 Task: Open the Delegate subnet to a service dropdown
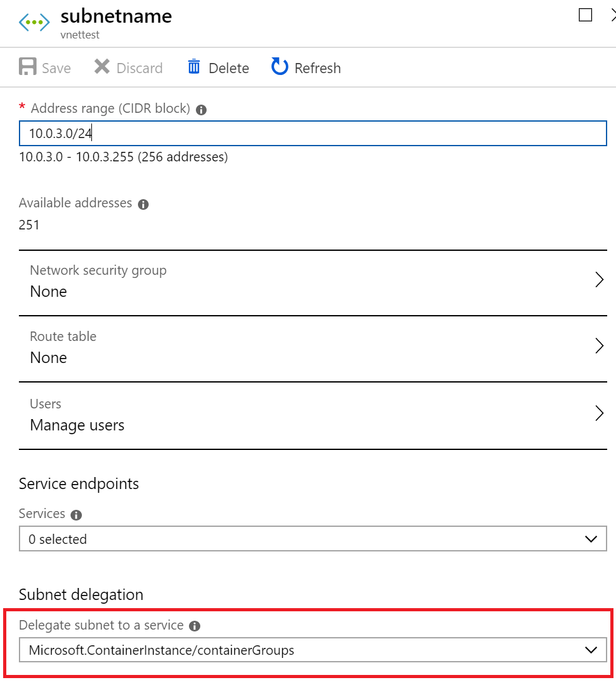click(312, 650)
